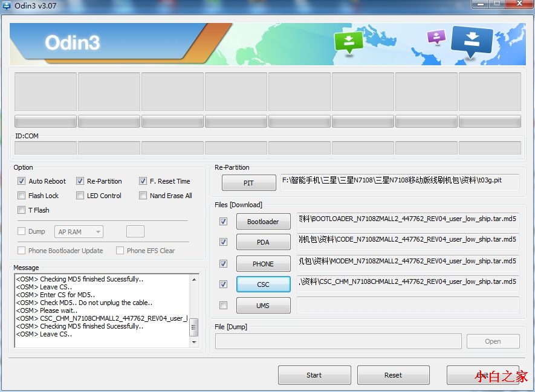Click the Message log scroll up arrow
Screen dimensions: 535x392
pyautogui.click(x=194, y=280)
